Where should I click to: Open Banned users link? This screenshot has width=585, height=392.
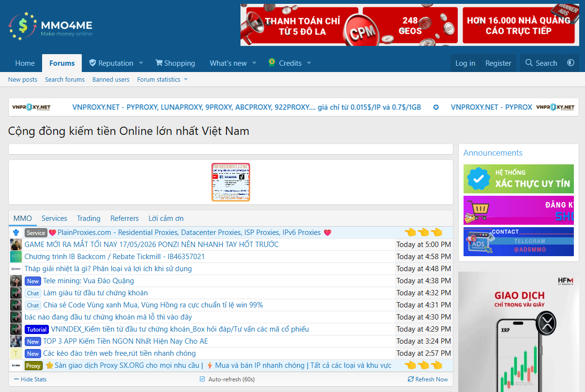(111, 79)
